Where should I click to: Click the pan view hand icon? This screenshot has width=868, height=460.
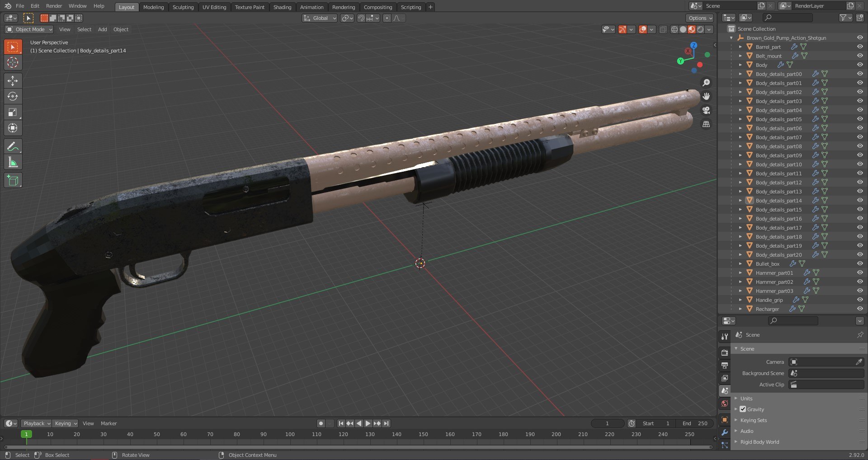(x=706, y=96)
